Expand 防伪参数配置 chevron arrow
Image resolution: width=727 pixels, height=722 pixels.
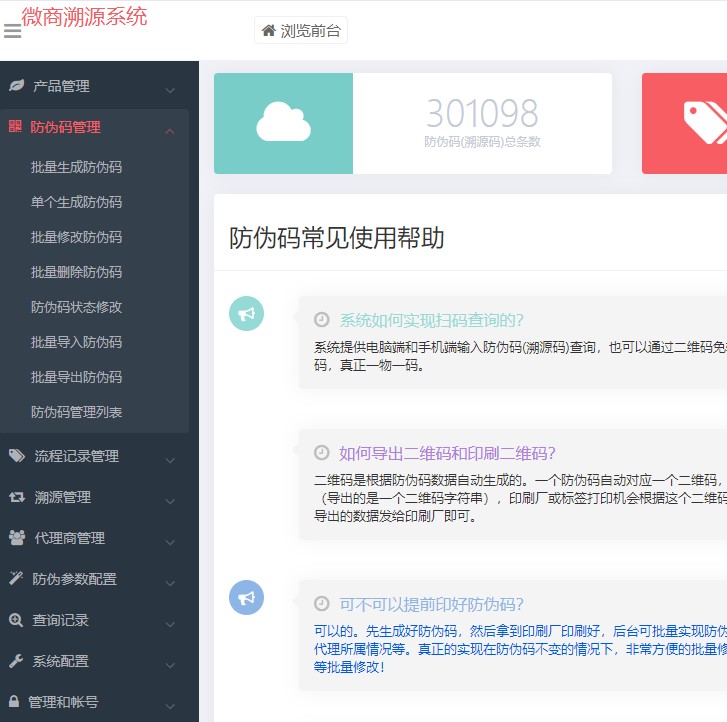170,583
